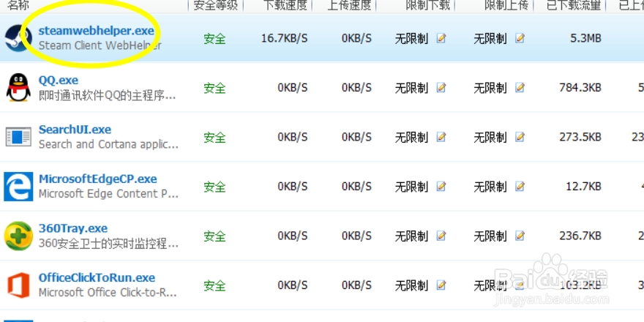Sort by 安全等级 column header
The height and width of the screenshot is (322, 644).
[215, 5]
